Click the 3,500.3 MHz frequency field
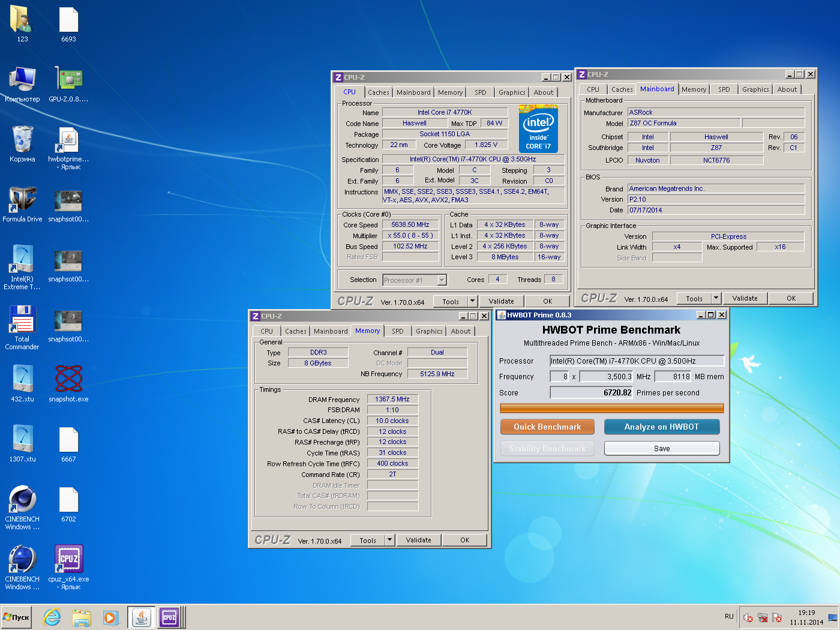Screen dimensions: 840x630 point(607,376)
